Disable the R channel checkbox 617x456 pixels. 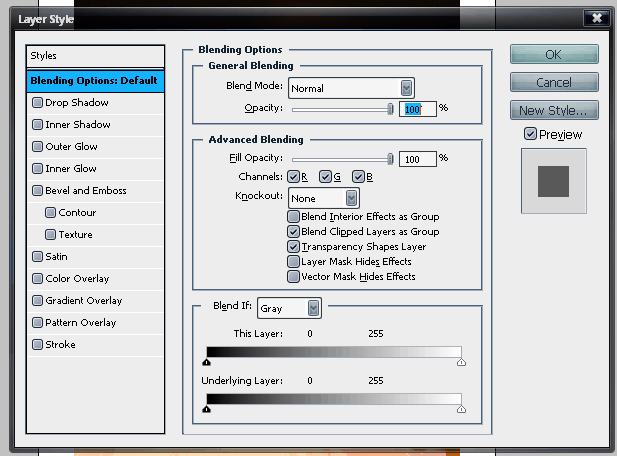tap(293, 177)
